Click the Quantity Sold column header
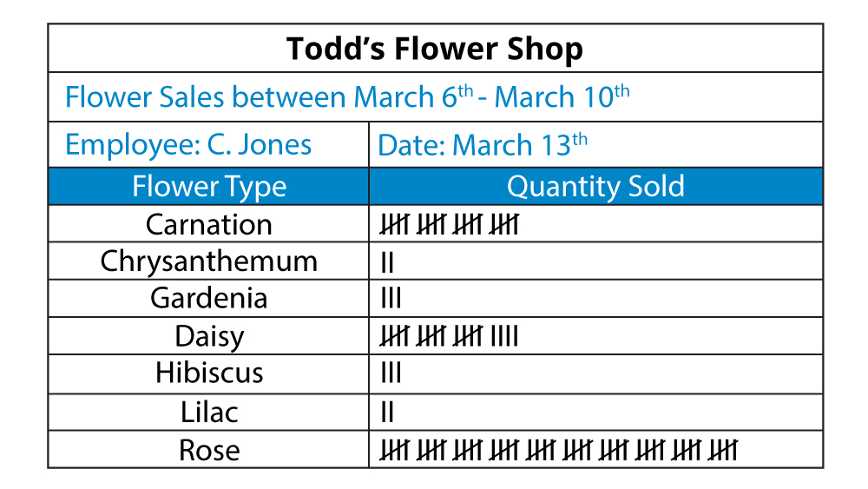 [x=595, y=187]
